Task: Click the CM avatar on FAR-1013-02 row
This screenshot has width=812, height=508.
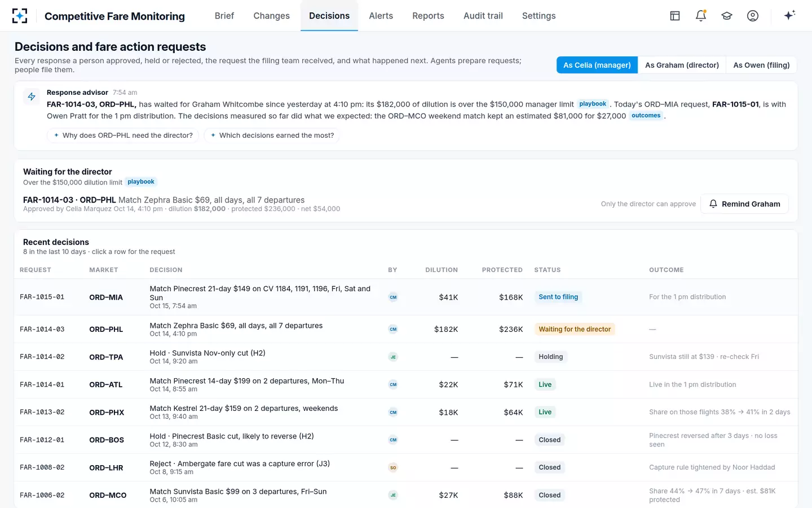Action: (x=393, y=412)
